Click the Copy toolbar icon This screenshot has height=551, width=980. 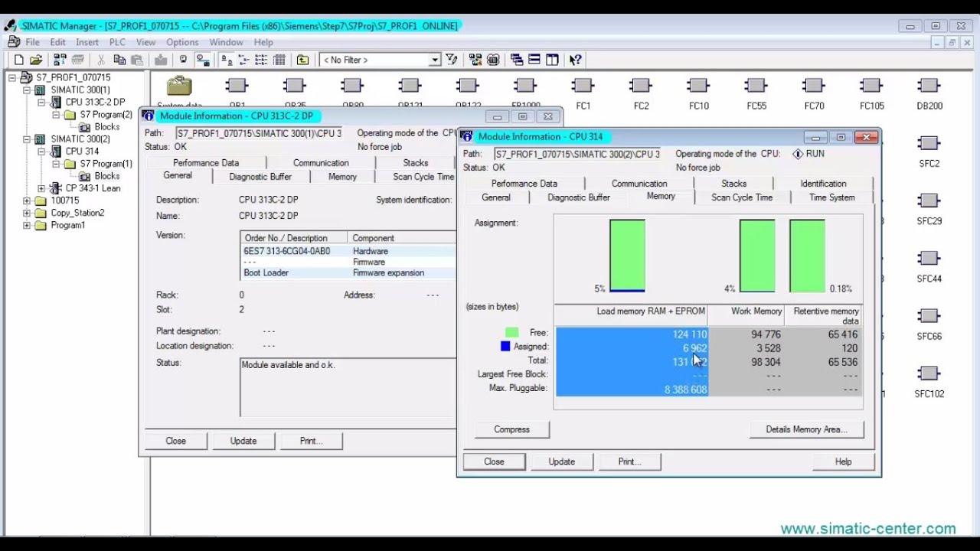coord(120,60)
